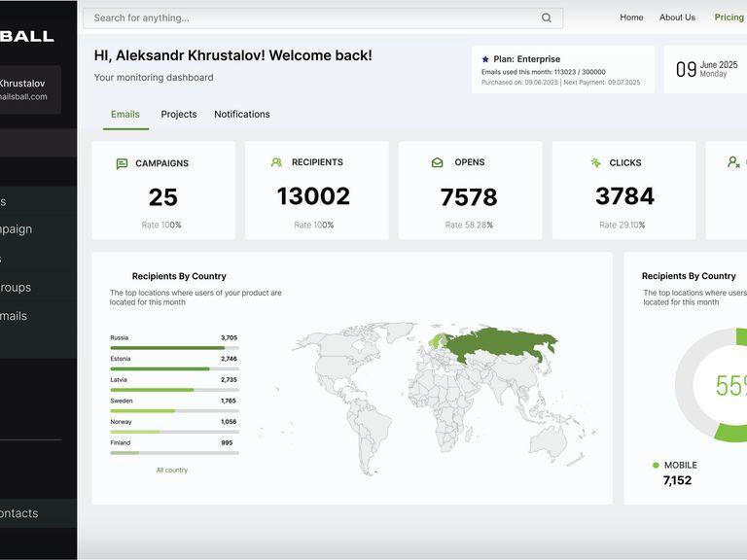This screenshot has height=560, width=747.
Task: Click the OPENS count 7578
Action: point(469,197)
